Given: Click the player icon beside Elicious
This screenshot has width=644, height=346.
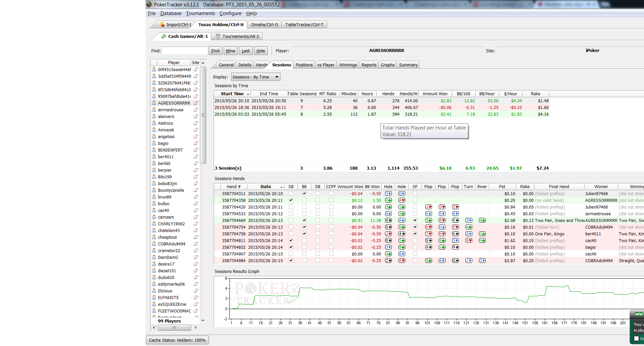Looking at the screenshot, I should click(x=154, y=291).
